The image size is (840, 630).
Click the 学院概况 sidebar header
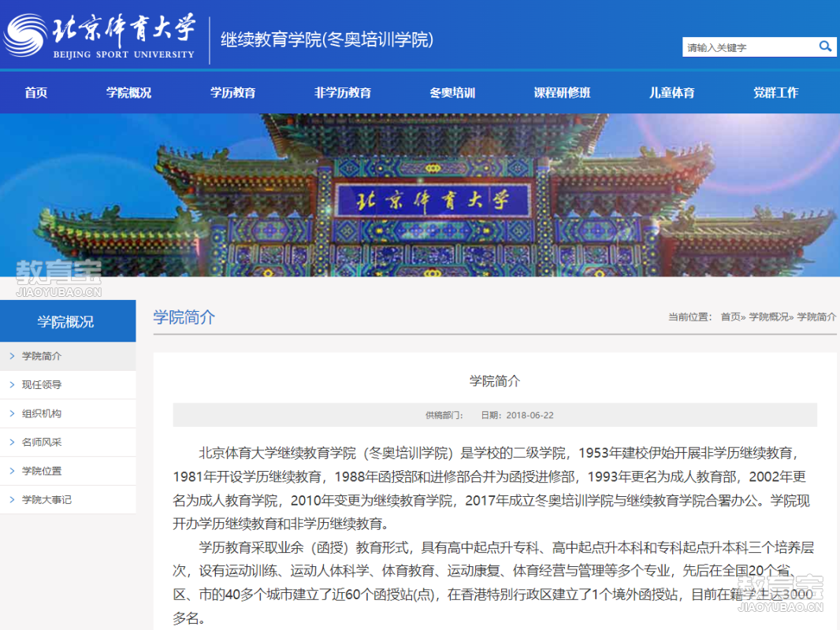click(x=68, y=321)
